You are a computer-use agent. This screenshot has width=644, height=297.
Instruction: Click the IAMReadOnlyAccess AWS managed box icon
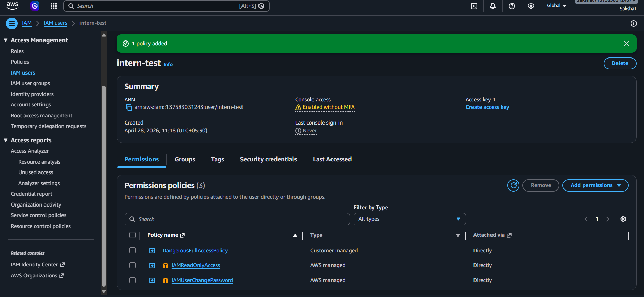click(x=166, y=266)
